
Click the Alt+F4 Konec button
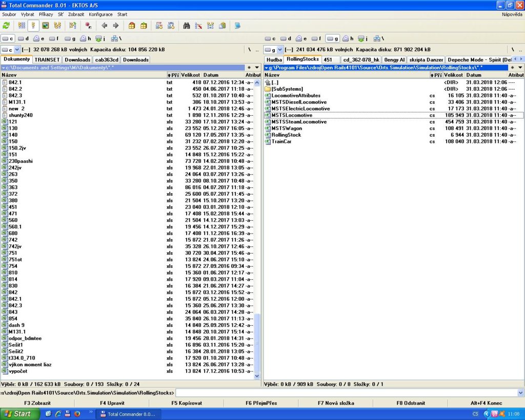coord(486,403)
